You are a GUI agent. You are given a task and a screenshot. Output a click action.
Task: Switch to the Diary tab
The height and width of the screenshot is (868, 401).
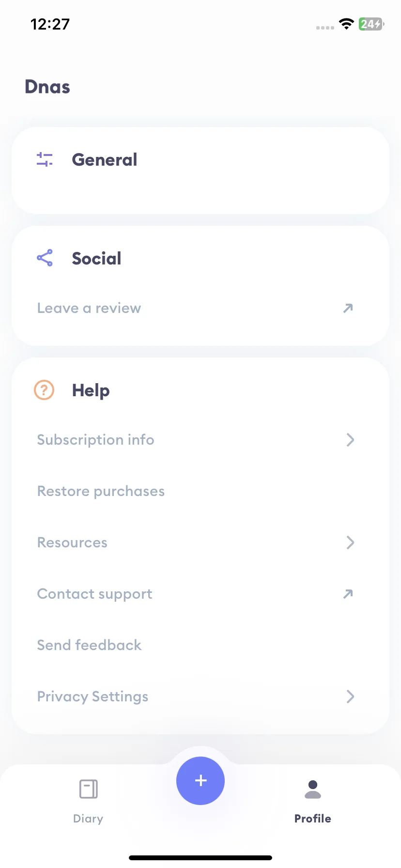click(x=88, y=801)
